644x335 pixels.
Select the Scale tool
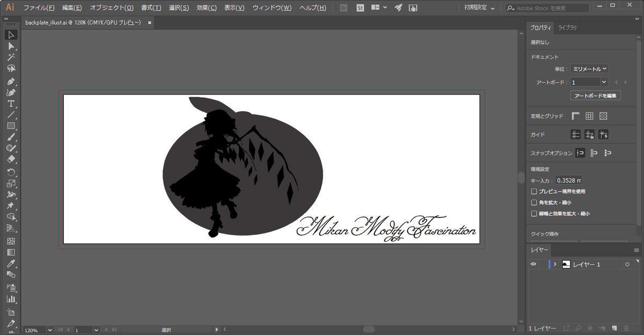(11, 184)
